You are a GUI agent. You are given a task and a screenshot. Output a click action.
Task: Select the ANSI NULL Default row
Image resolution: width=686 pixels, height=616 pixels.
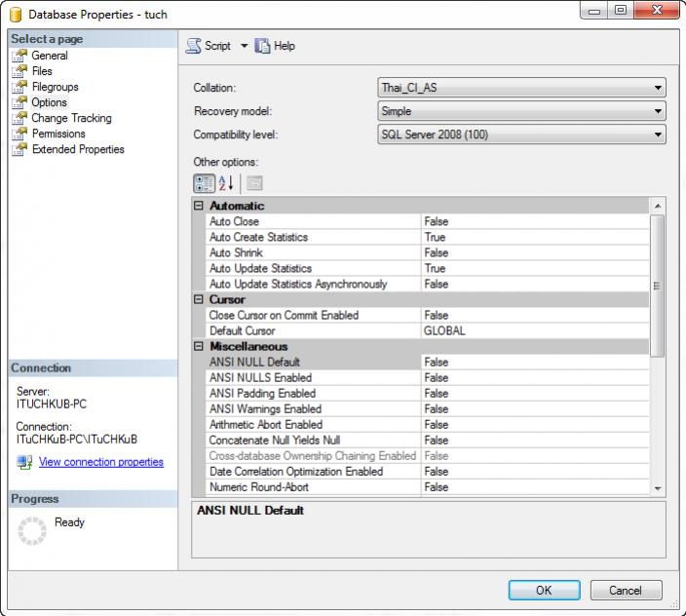(x=427, y=363)
